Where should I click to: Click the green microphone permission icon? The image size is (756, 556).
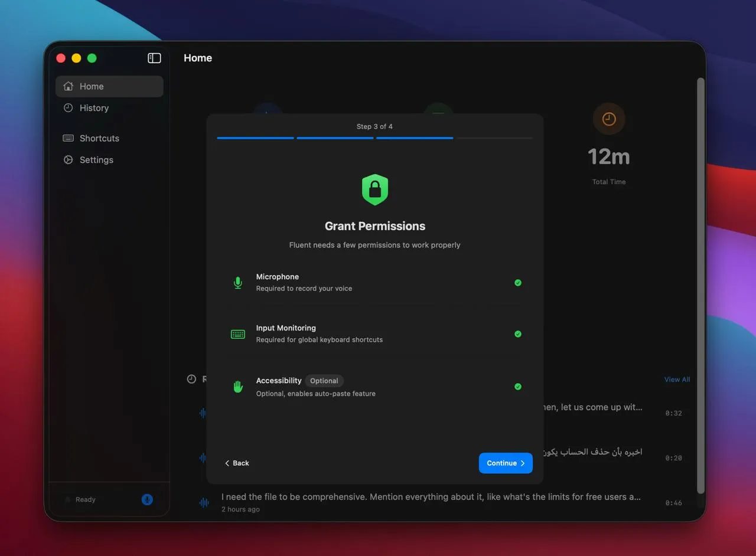pos(237,283)
